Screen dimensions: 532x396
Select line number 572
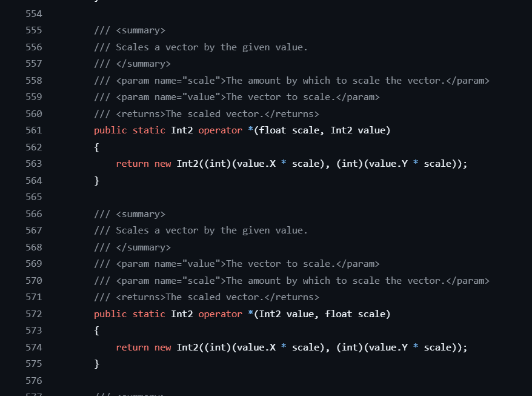(x=34, y=314)
